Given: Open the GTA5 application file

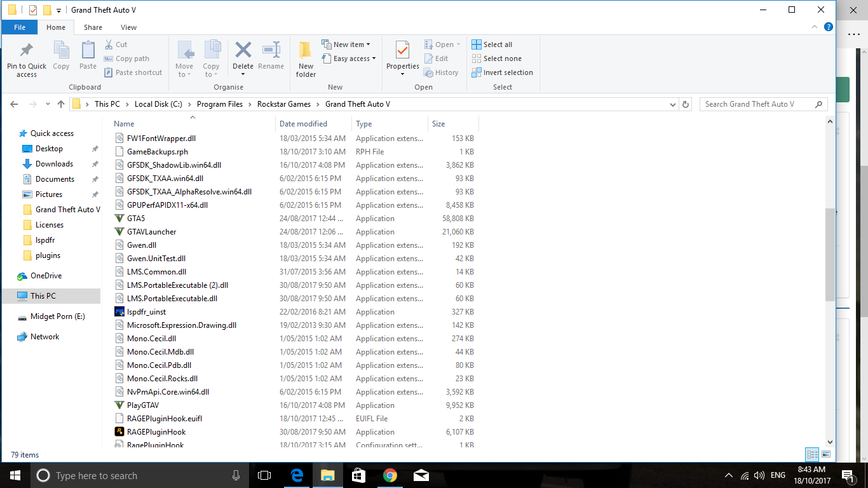Looking at the screenshot, I should [136, 219].
